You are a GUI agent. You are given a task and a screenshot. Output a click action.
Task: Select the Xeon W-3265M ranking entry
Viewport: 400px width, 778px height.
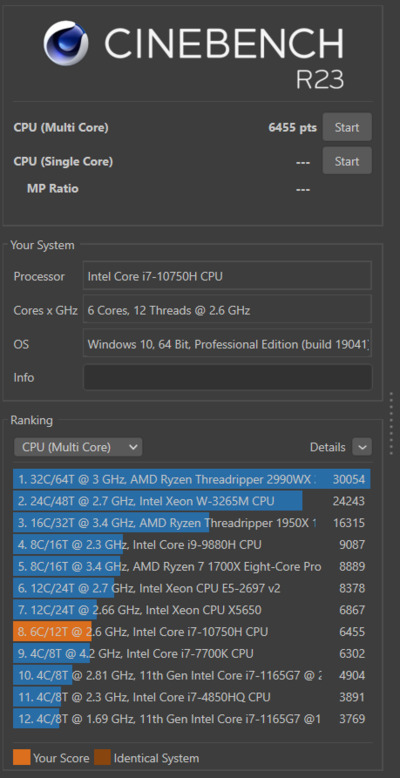tap(192, 501)
